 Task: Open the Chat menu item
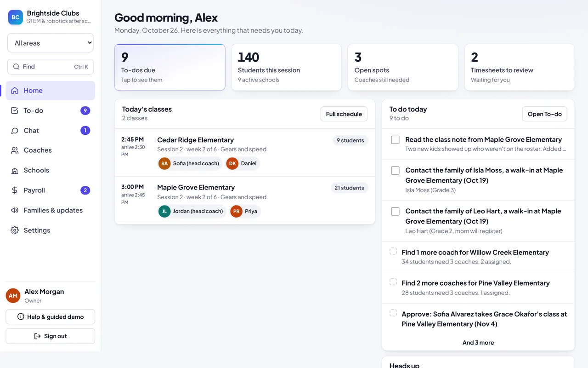coord(51,131)
